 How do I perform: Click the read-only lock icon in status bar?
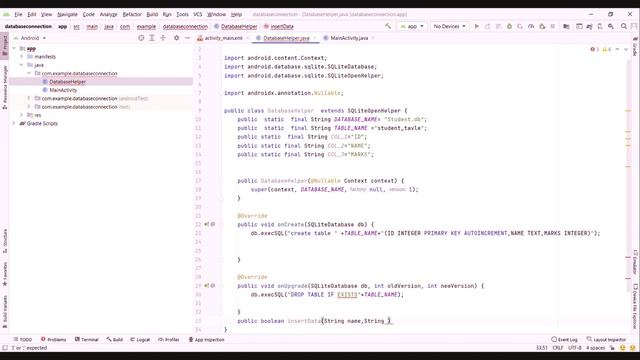pyautogui.click(x=612, y=348)
